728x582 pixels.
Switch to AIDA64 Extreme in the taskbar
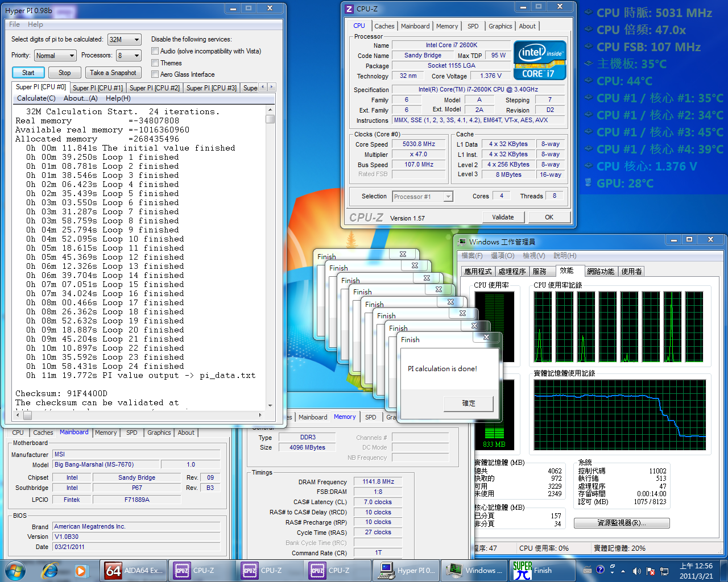134,570
